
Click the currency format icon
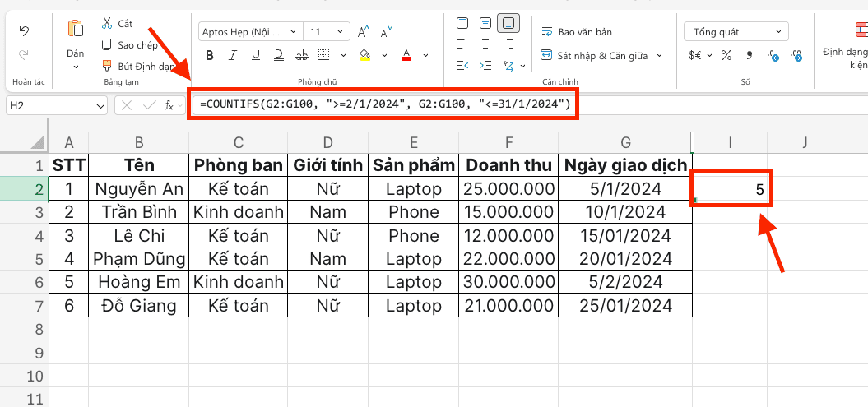coord(695,55)
